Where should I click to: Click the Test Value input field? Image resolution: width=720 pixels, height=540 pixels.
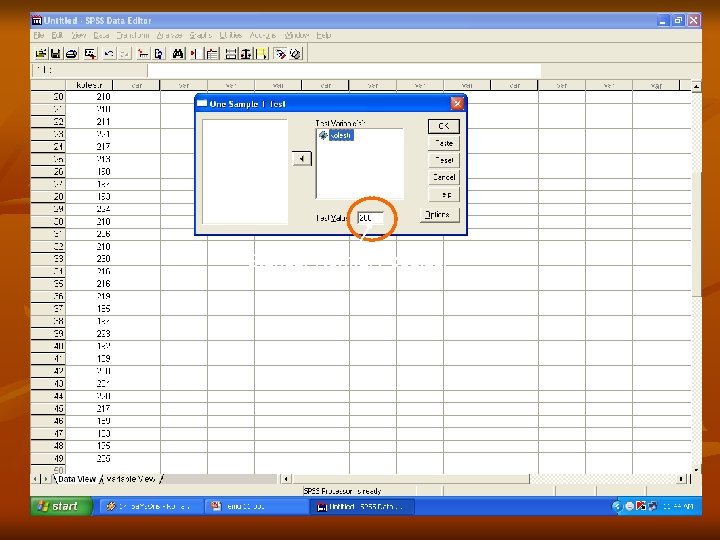pos(370,218)
